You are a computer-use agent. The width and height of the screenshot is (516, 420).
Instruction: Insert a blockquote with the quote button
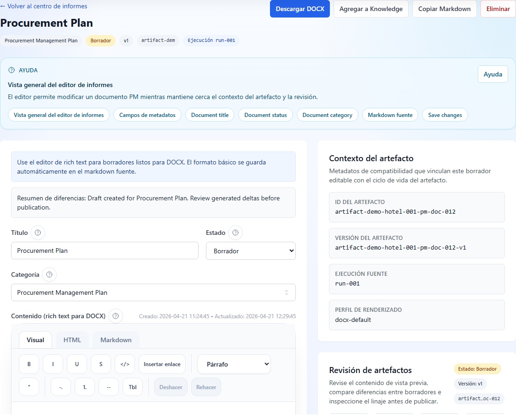pos(29,387)
